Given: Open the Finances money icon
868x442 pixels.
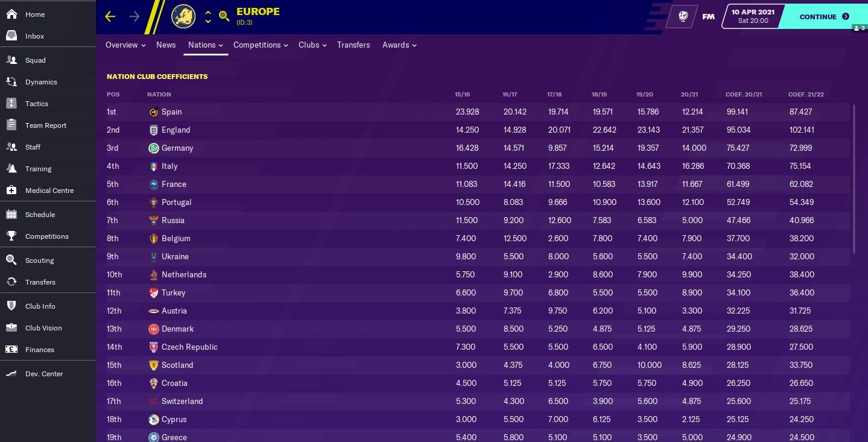Looking at the screenshot, I should [x=11, y=349].
